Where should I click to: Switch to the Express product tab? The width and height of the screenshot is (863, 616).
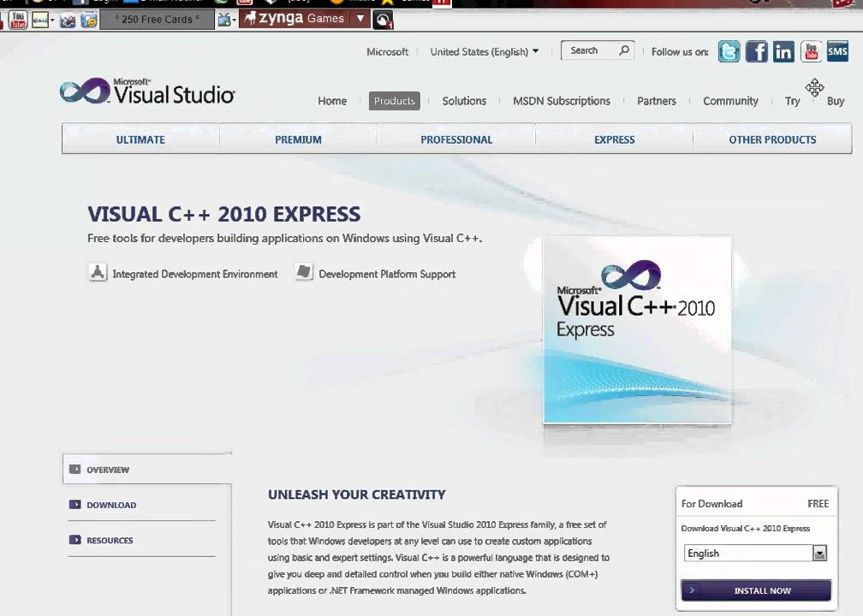pos(614,139)
